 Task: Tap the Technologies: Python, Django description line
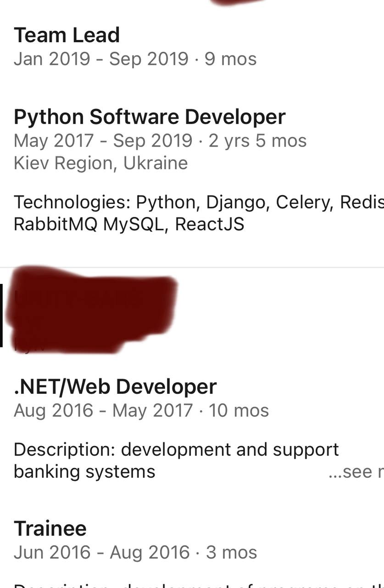199,202
